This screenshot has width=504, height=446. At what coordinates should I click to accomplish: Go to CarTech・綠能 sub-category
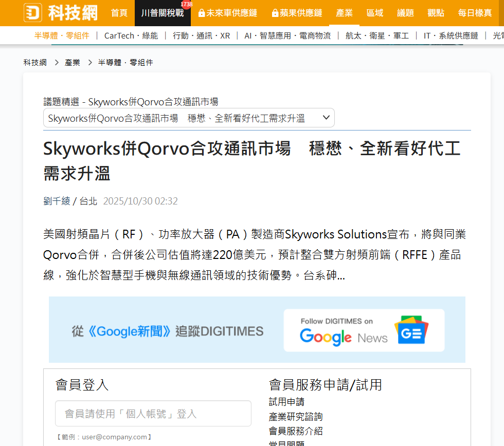tap(131, 35)
